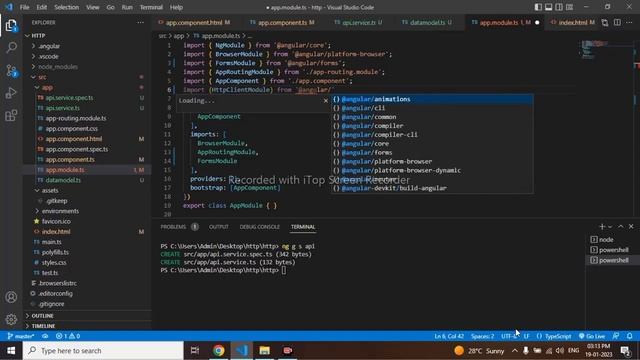Click Go Live in status bar
Viewport: 640px width, 360px height.
[592, 336]
